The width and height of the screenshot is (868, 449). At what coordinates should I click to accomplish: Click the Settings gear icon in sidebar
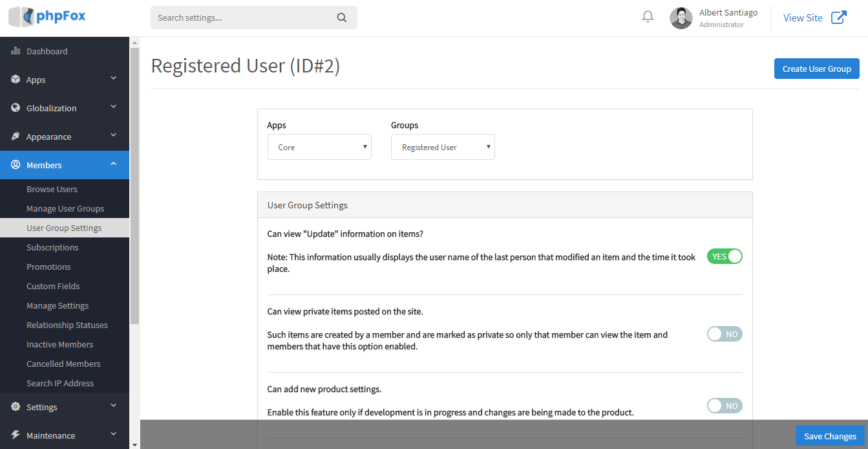pos(16,407)
